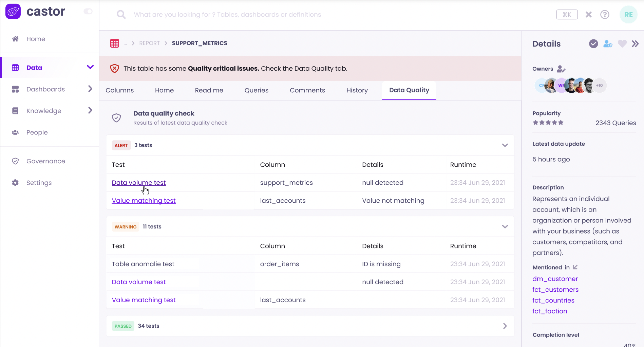Click the popularity star rating
Viewport: 644px width, 347px height.
coord(548,123)
